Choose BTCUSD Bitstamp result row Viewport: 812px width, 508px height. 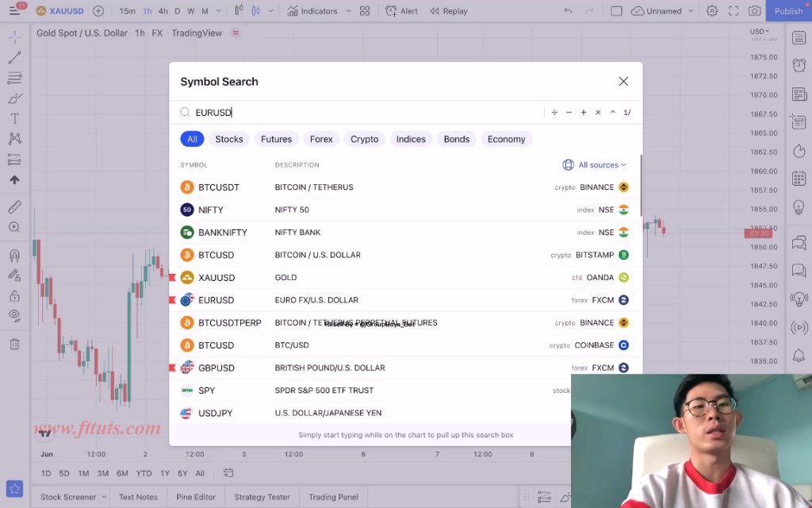(405, 255)
